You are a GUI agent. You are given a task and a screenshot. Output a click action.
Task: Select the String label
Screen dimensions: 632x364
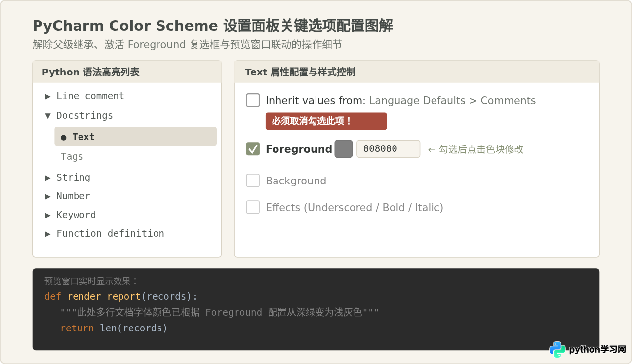[x=73, y=178]
